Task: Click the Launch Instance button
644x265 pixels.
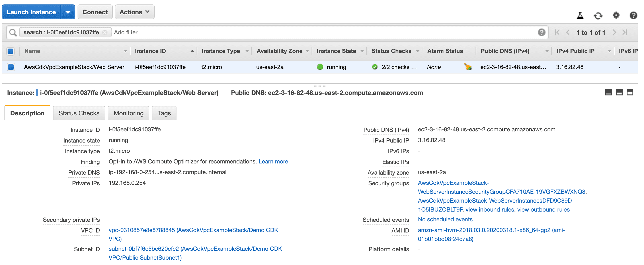Action: 31,12
